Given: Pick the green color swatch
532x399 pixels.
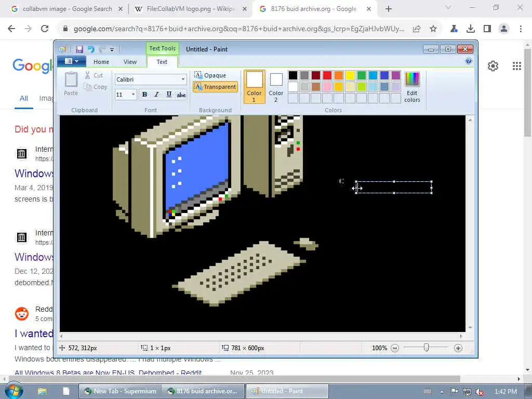Looking at the screenshot, I should point(362,75).
